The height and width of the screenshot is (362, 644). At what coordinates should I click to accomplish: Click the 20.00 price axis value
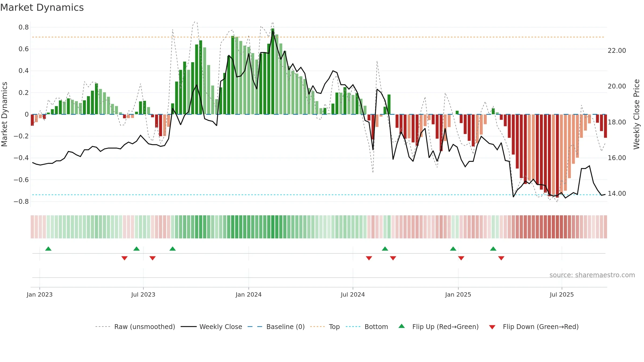617,86
